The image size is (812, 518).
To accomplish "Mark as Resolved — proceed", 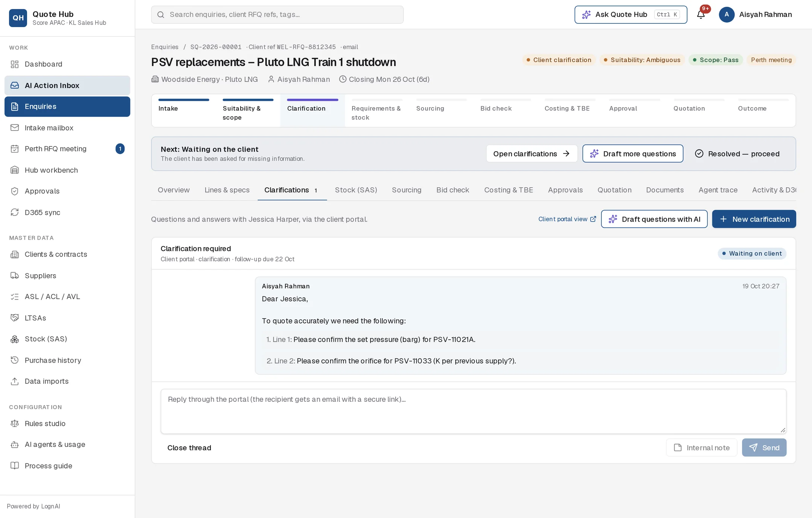I will (737, 154).
